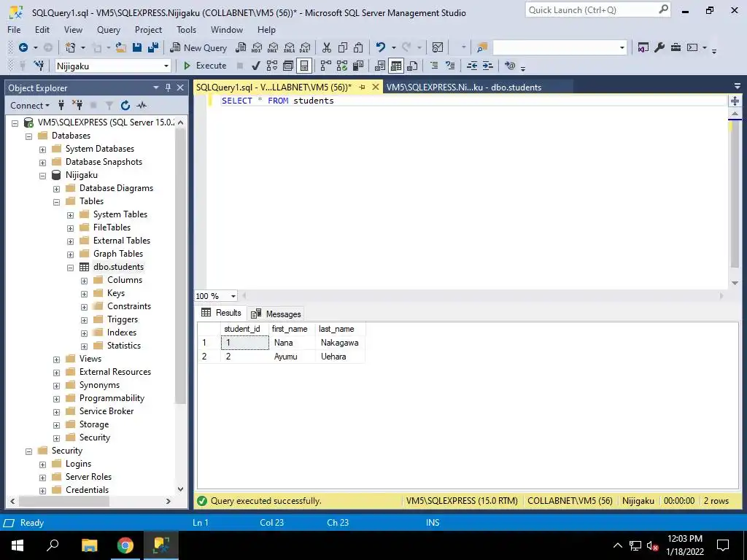Open the Query menu
This screenshot has height=560, width=747.
click(109, 29)
